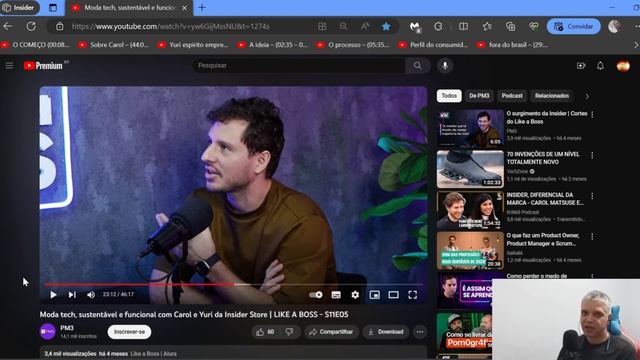Image resolution: width=640 pixels, height=360 pixels.
Task: Click the Convidar button
Action: point(573,27)
